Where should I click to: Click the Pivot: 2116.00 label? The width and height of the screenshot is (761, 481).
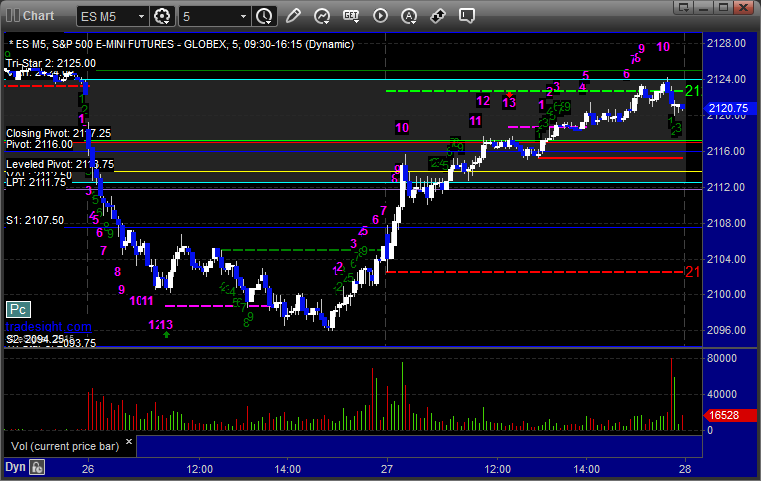(39, 144)
